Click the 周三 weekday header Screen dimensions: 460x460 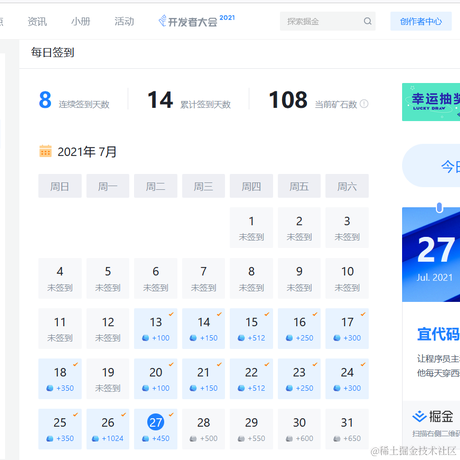pyautogui.click(x=203, y=186)
